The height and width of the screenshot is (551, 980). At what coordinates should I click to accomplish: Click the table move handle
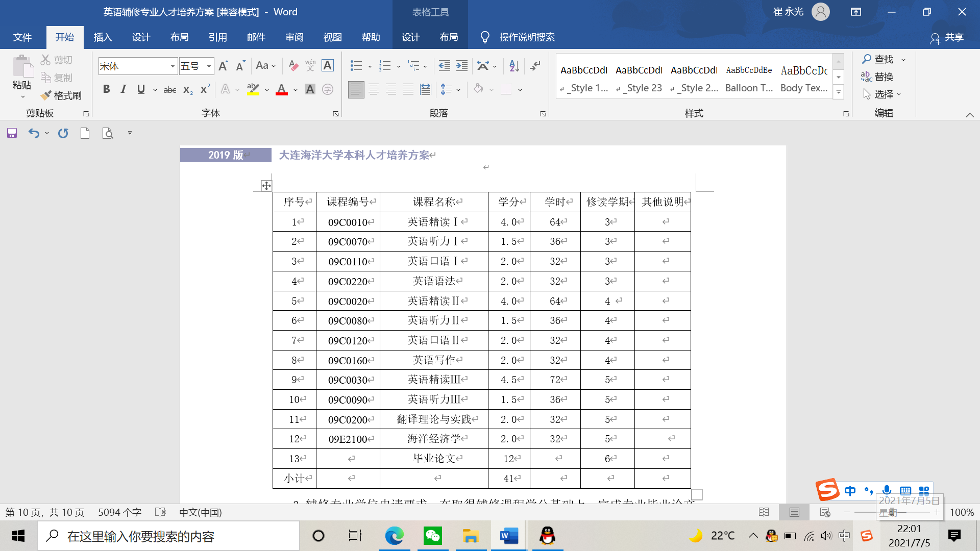266,186
